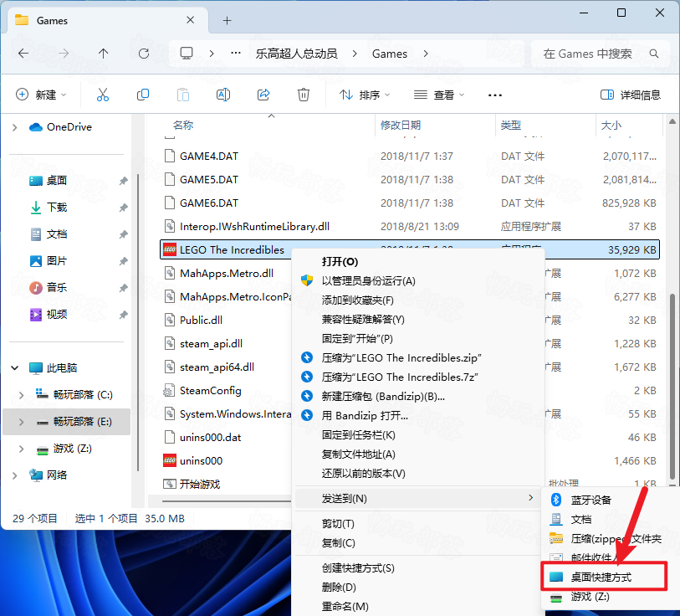The width and height of the screenshot is (680, 616).
Task: Go forward with the right arrow
Action: click(x=64, y=54)
